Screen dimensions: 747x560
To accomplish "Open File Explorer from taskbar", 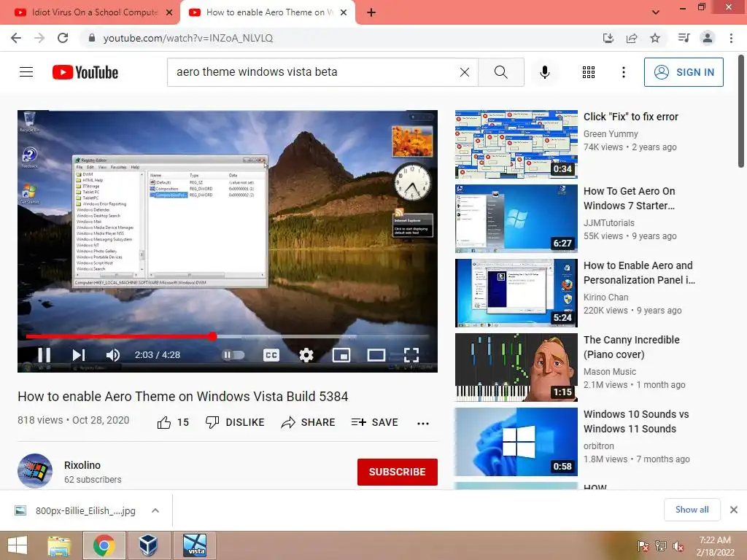I will point(59,545).
